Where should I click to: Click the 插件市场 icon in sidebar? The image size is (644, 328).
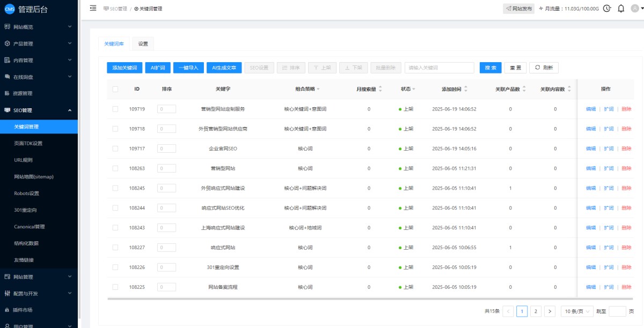tap(7, 310)
